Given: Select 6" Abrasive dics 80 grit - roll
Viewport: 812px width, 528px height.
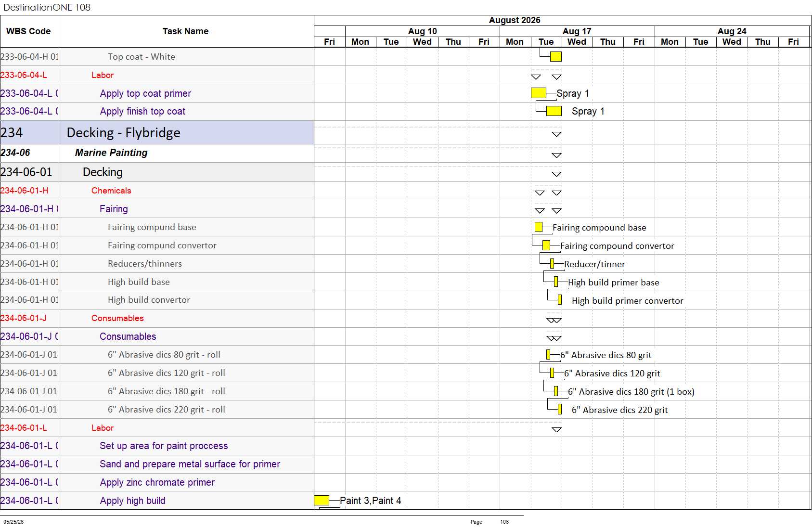Looking at the screenshot, I should point(164,355).
